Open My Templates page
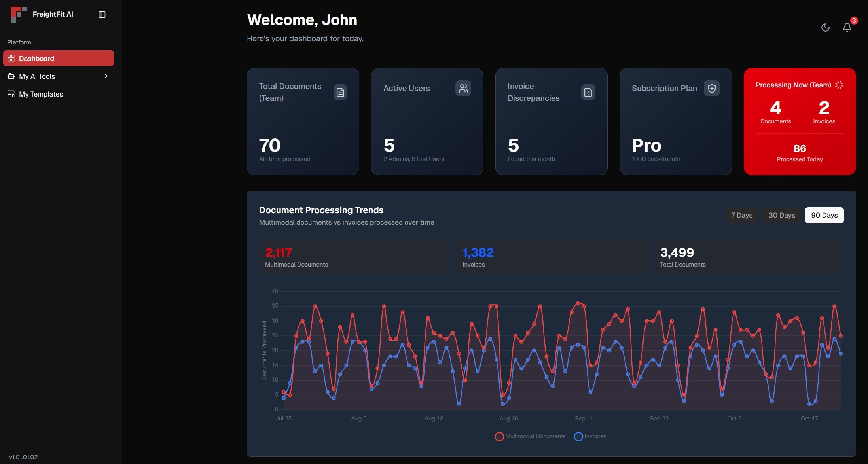The height and width of the screenshot is (464, 868). tap(41, 94)
